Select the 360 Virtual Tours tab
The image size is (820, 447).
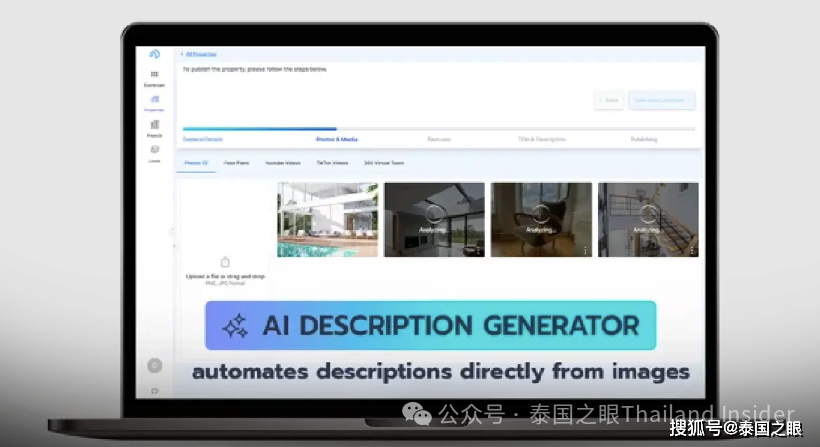383,161
